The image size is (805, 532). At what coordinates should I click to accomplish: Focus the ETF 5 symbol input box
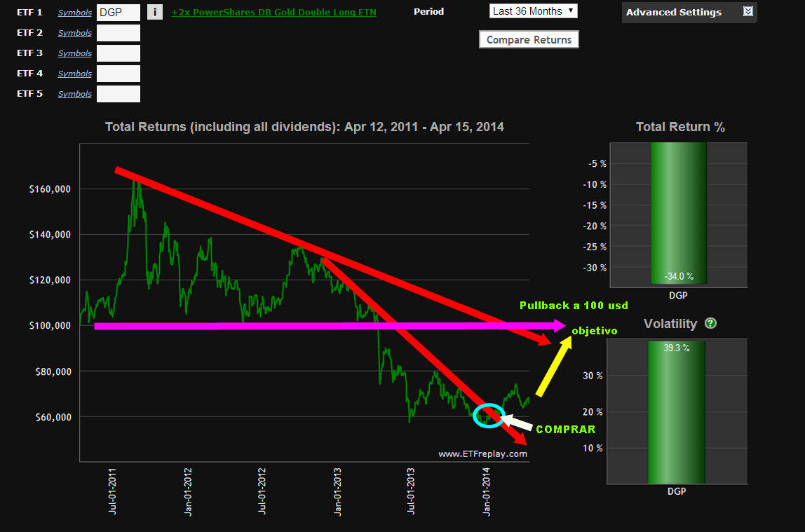point(118,94)
